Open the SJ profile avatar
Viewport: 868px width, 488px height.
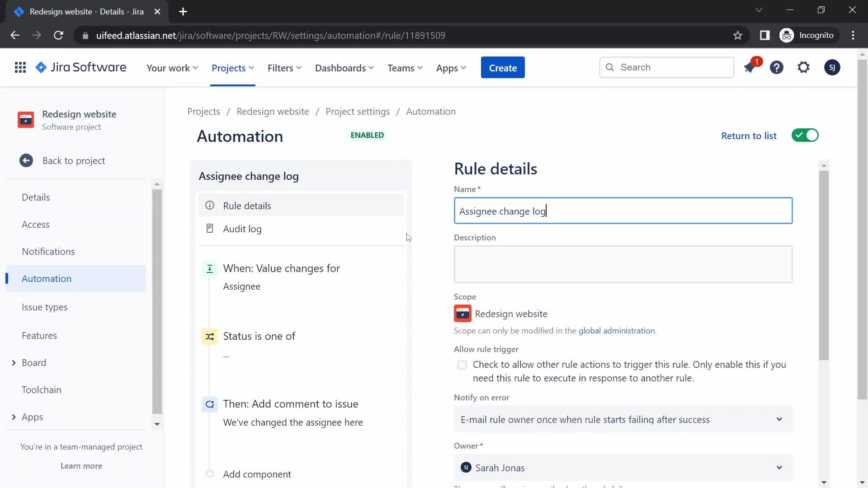832,68
